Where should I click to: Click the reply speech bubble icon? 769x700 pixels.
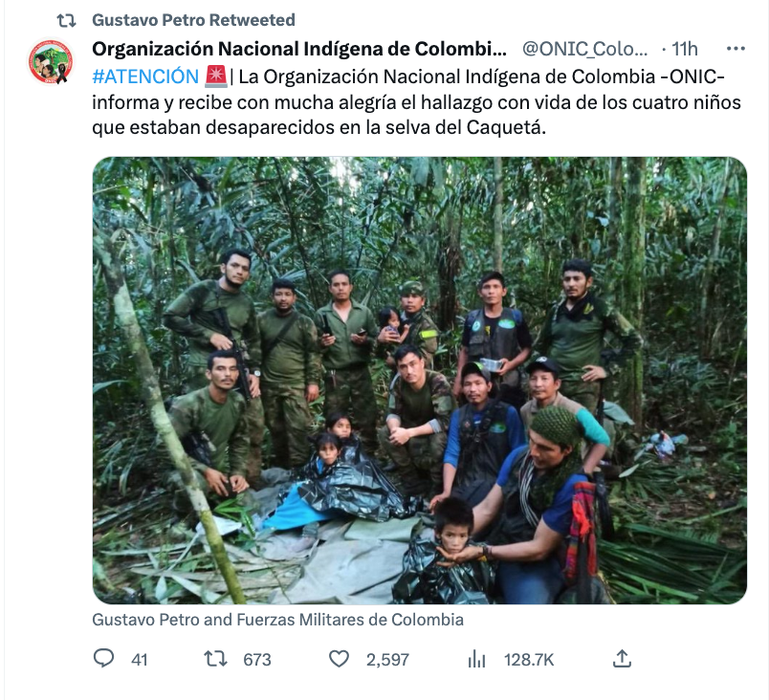pos(103,658)
